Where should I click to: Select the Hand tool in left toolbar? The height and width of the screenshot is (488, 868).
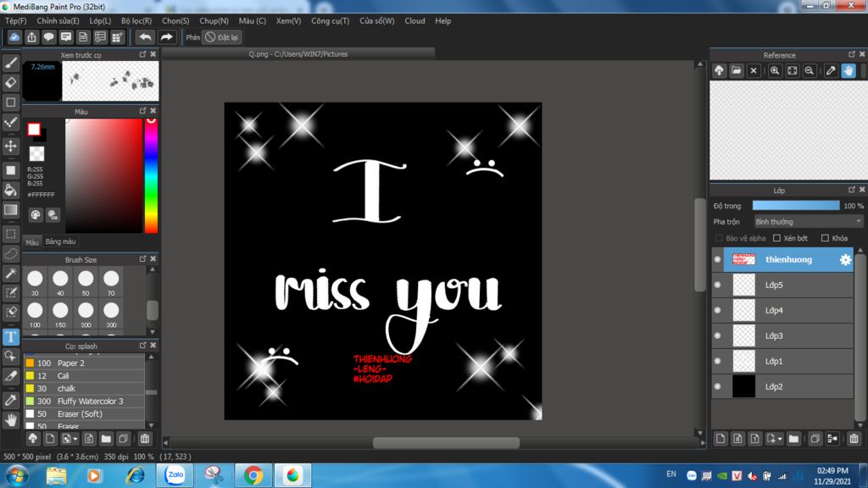coord(10,420)
